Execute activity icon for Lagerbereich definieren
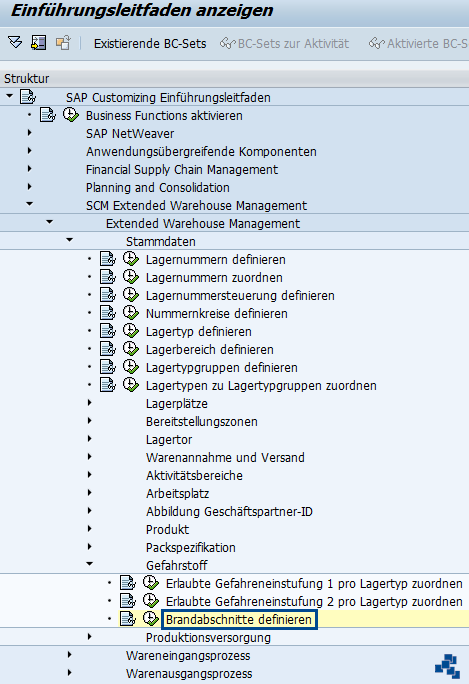Viewport: 469px width, 684px height. click(130, 349)
